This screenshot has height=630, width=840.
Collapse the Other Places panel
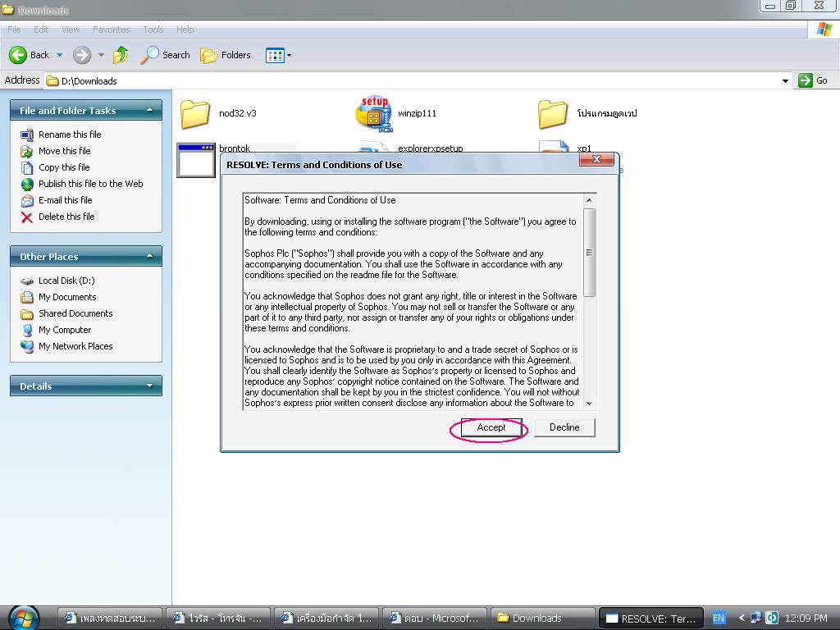coord(150,257)
